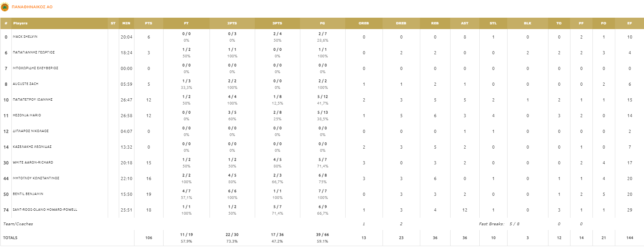The width and height of the screenshot is (644, 252).
Task: Open player BENTIL BENJAMIN
Action: pyautogui.click(x=28, y=194)
